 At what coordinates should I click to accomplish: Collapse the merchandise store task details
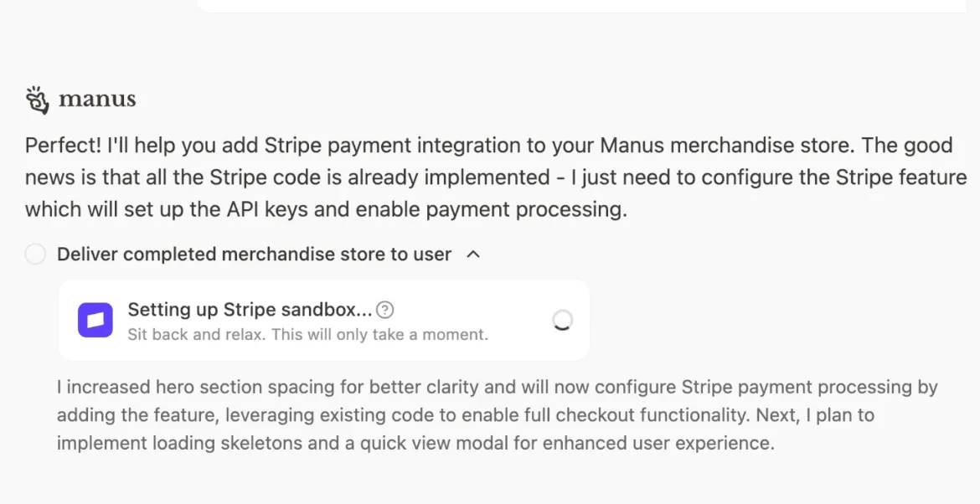[x=474, y=254]
